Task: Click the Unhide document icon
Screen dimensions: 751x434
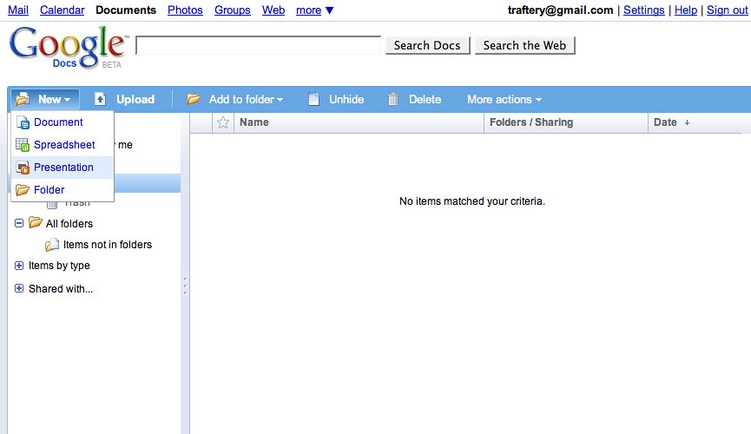Action: [x=314, y=99]
